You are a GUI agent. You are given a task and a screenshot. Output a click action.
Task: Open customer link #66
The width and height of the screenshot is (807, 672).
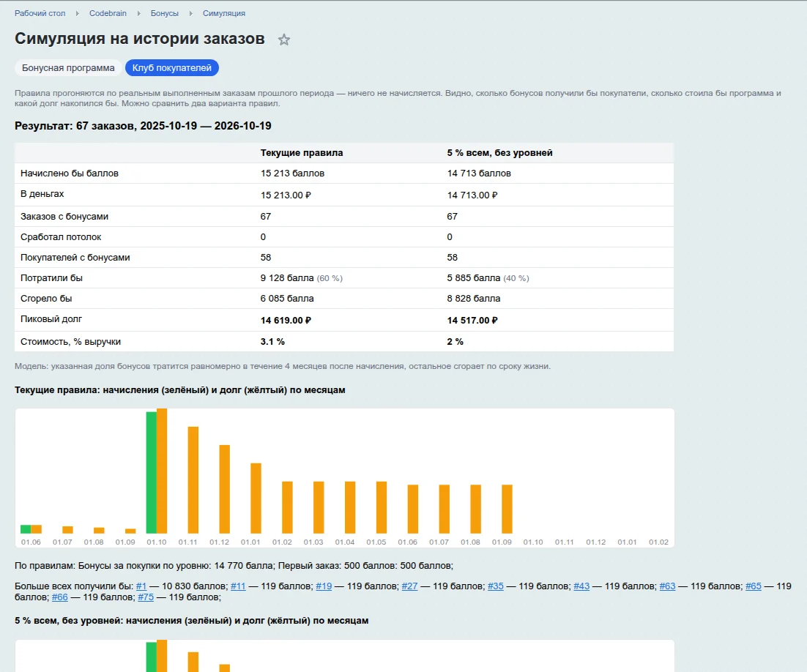click(60, 597)
